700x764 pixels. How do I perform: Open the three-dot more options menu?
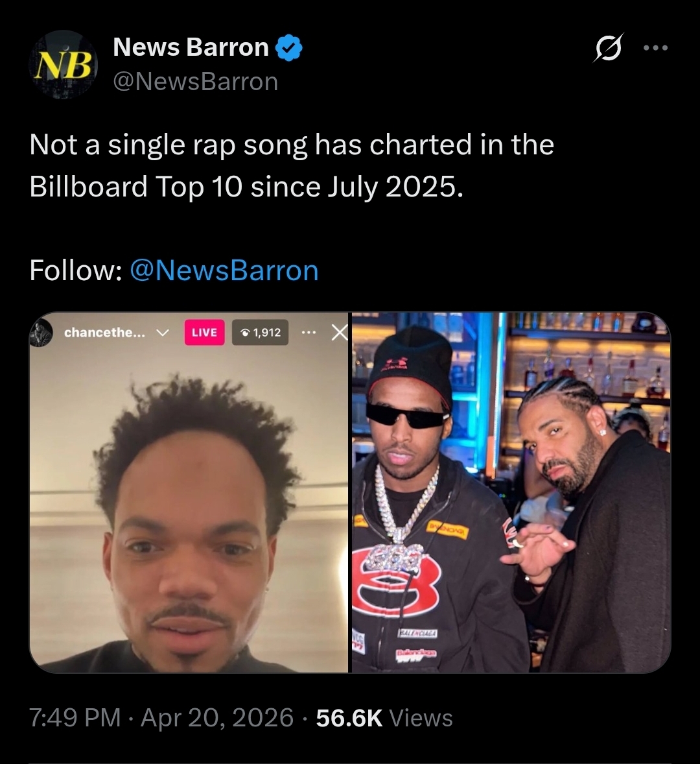[655, 48]
